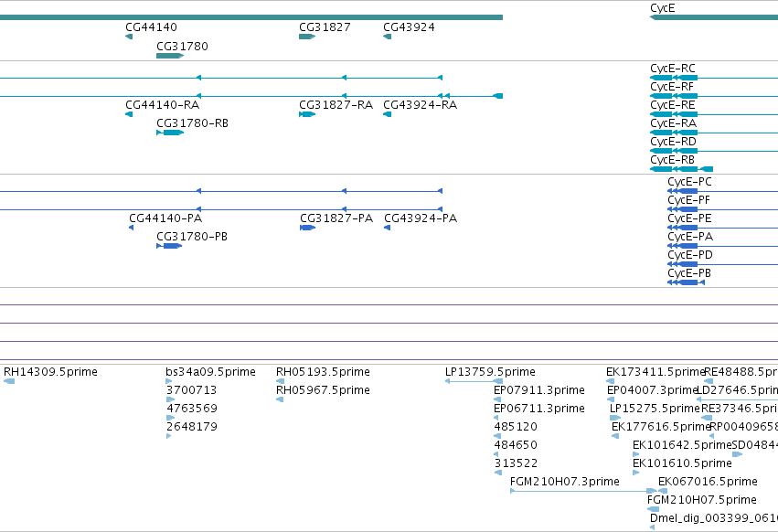Select the LP15275.5prime label
The height and width of the screenshot is (532, 778).
pos(655,409)
